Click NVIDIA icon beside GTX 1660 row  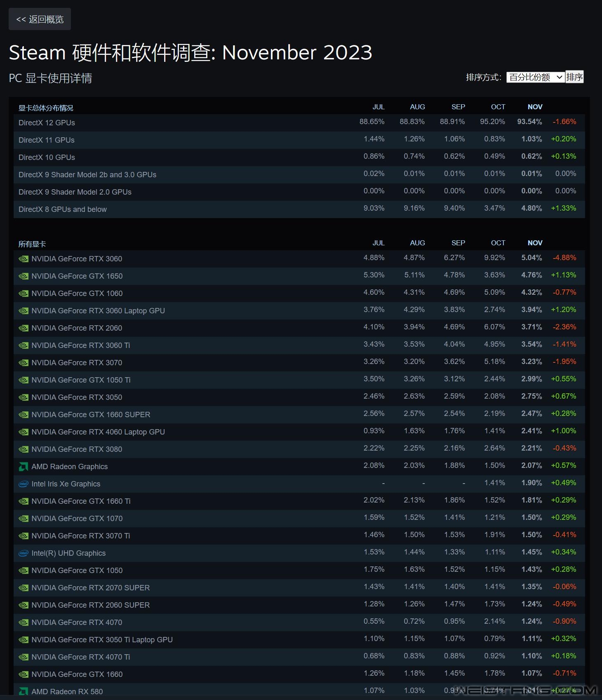pos(24,674)
